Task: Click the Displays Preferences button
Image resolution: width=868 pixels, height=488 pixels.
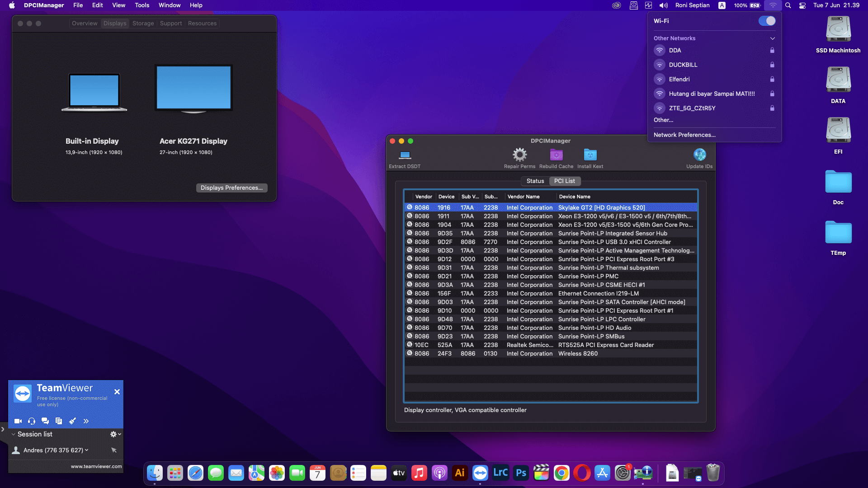Action: pos(231,188)
